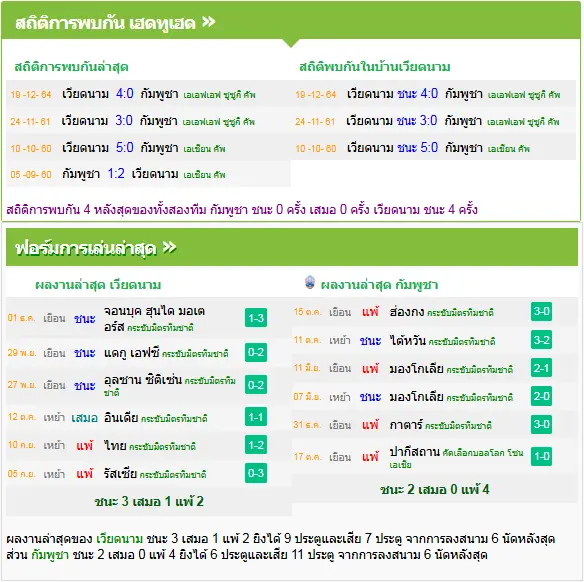Click the double arrow beside ฟอร์มการเล่นล่าสุด
The width and height of the screenshot is (584, 582).
[169, 247]
